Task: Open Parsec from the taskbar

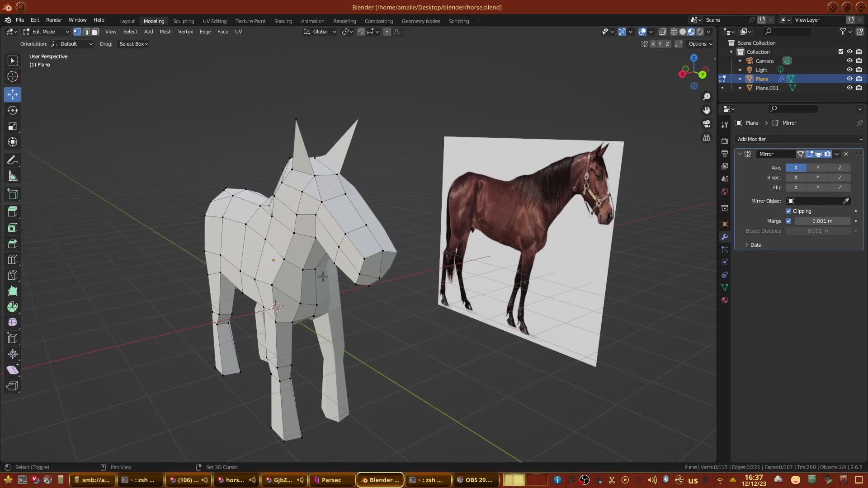Action: pos(330,480)
